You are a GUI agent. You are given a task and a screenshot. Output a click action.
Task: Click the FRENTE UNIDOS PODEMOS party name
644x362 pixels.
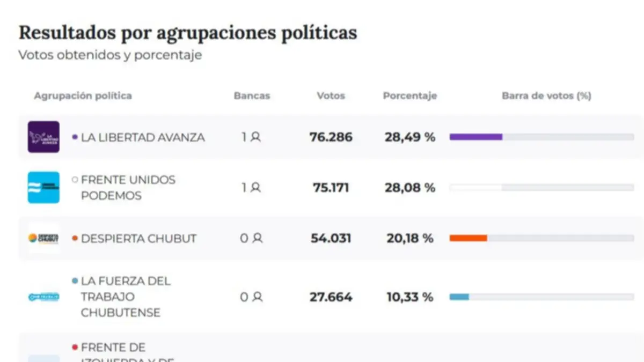coord(128,188)
